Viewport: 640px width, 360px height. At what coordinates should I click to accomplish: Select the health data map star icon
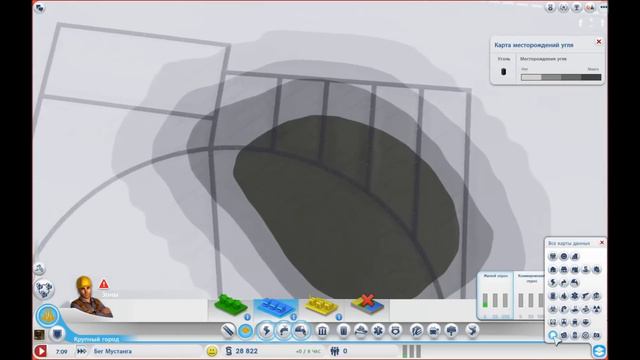pyautogui.click(x=575, y=296)
